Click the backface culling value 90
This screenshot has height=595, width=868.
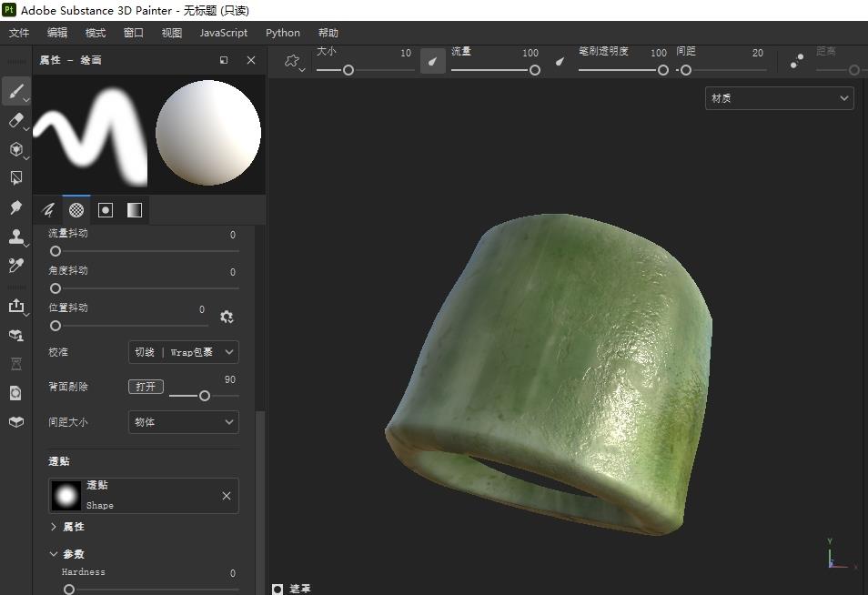[229, 379]
